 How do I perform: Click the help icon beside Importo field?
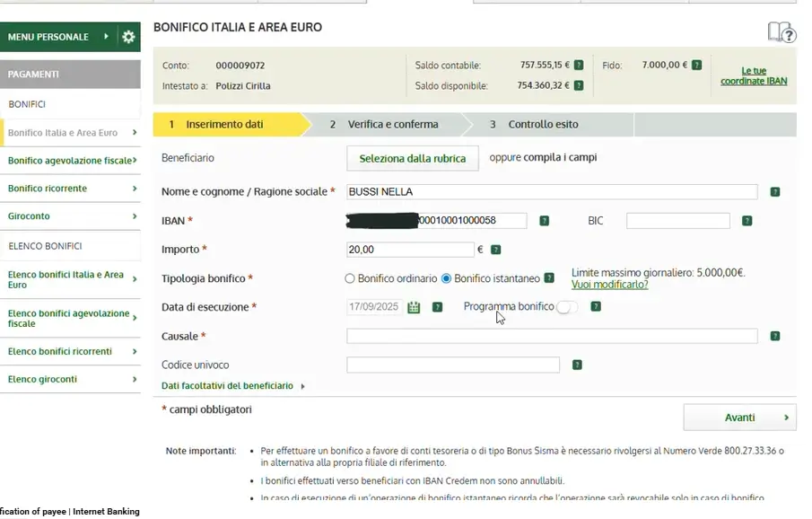(494, 249)
